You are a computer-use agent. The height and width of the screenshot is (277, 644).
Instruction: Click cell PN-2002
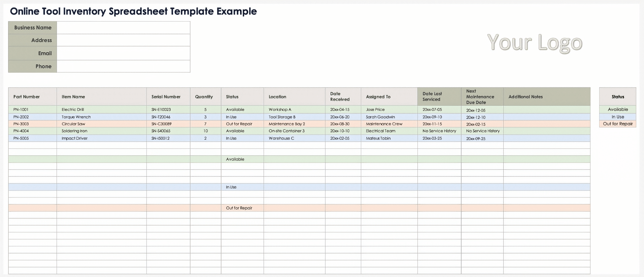coord(33,117)
